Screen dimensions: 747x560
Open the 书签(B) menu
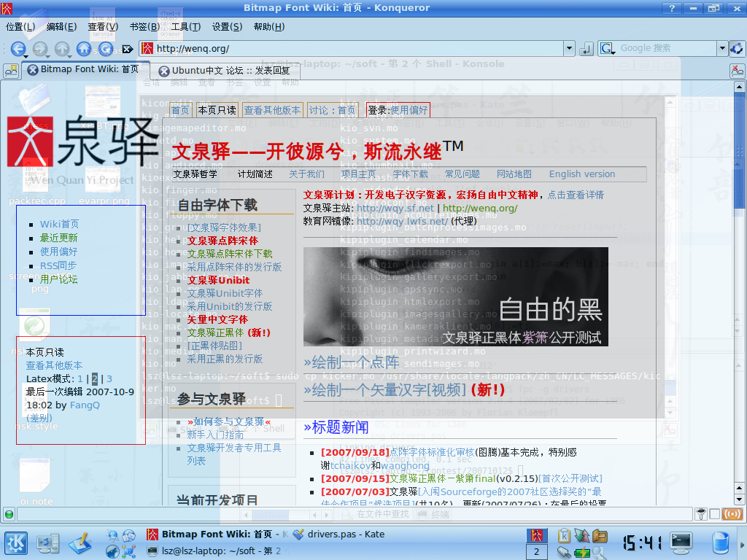(145, 27)
